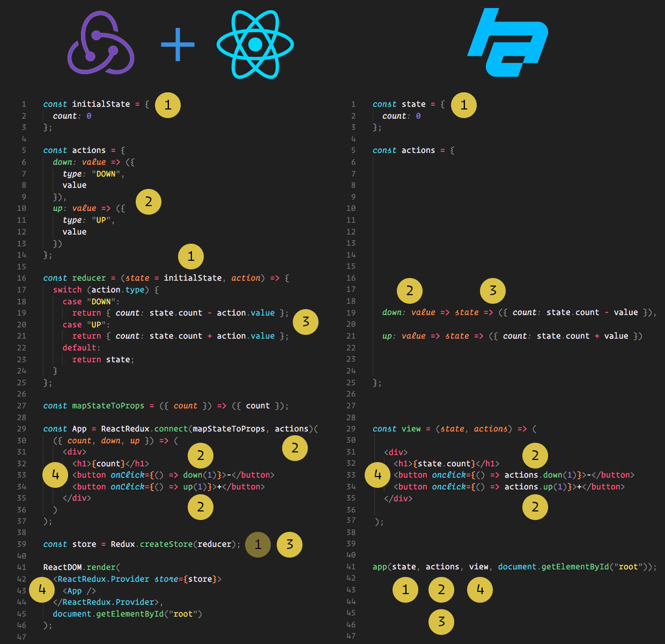Click '<h1>{count}</h1>' in the Redux code

tap(110, 464)
